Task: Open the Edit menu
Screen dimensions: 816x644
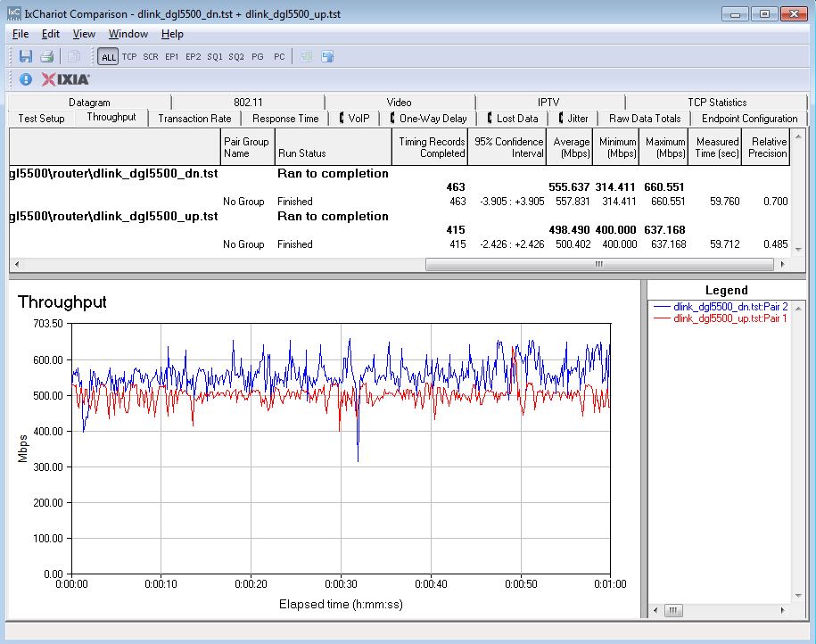Action: click(51, 34)
